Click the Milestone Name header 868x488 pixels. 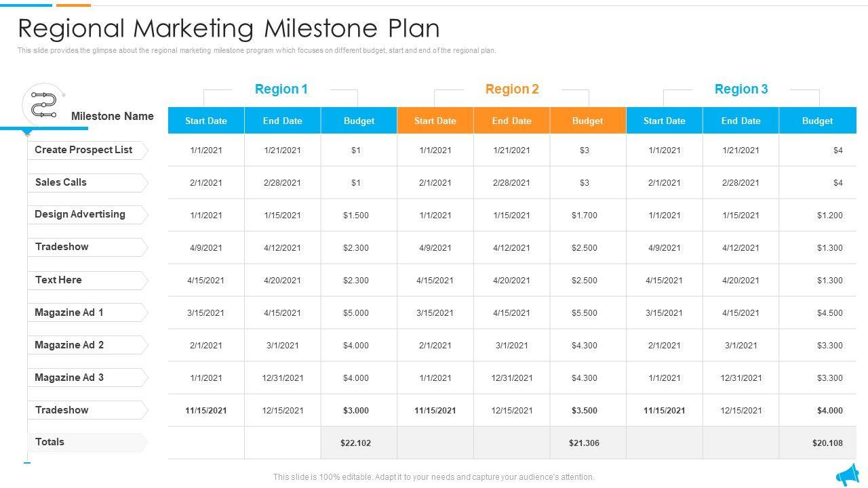coord(113,116)
